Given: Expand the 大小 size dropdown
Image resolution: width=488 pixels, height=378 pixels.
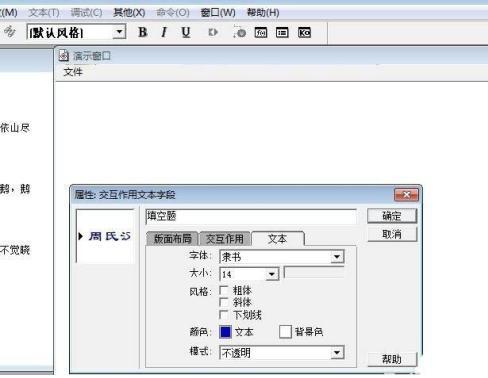Looking at the screenshot, I should coord(272,274).
